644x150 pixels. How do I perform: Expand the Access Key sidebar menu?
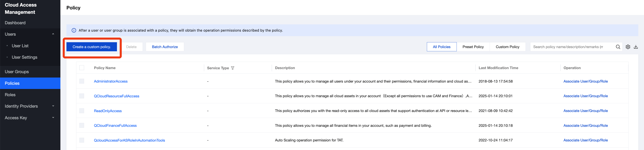point(53,118)
